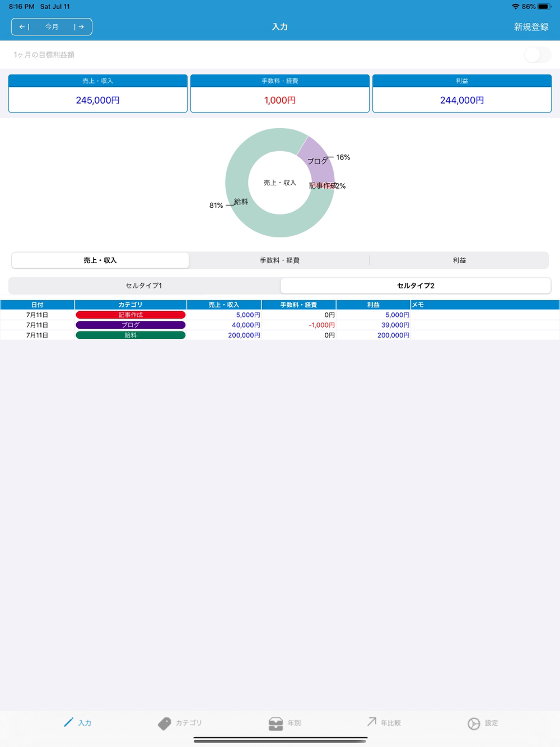Open the 利益 summary card showing 244,000円
The image size is (560, 747).
point(462,94)
